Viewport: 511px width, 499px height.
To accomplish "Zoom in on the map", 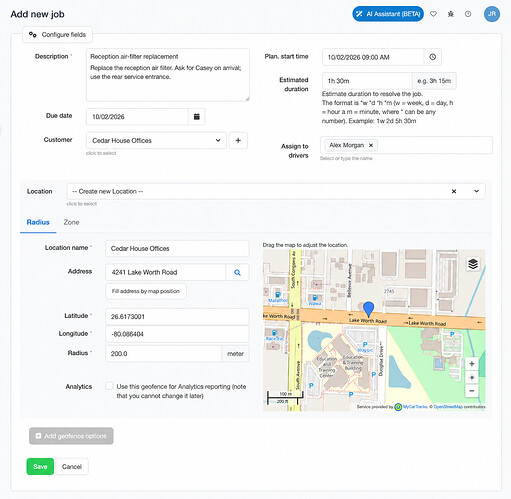I will tap(472, 364).
